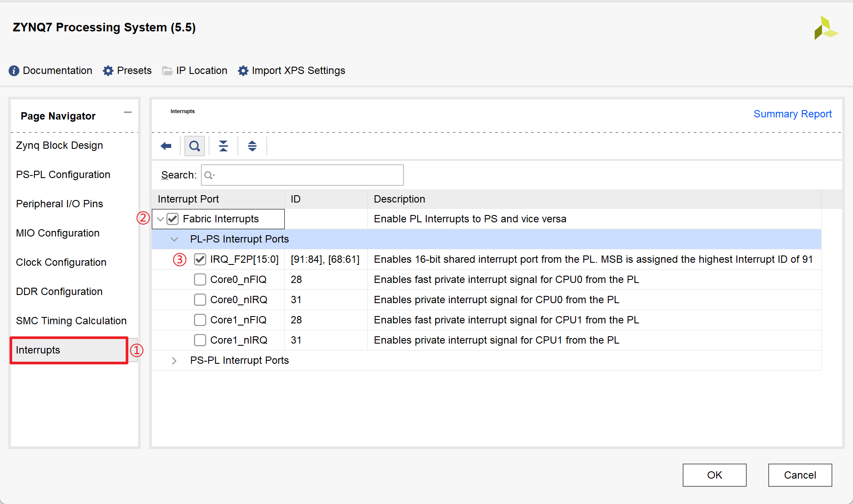Collapse the Fabric Interrupts tree node

coord(160,219)
